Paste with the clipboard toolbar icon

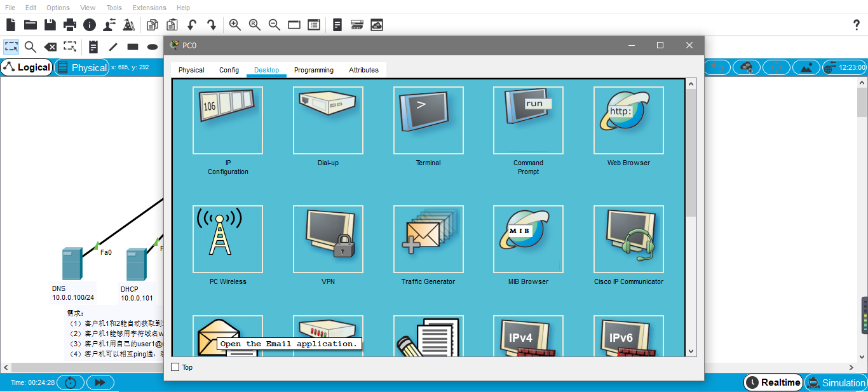pos(172,25)
